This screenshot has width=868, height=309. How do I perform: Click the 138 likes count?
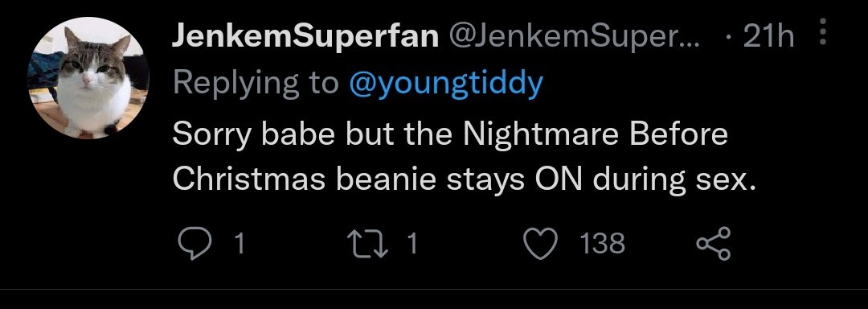[603, 244]
